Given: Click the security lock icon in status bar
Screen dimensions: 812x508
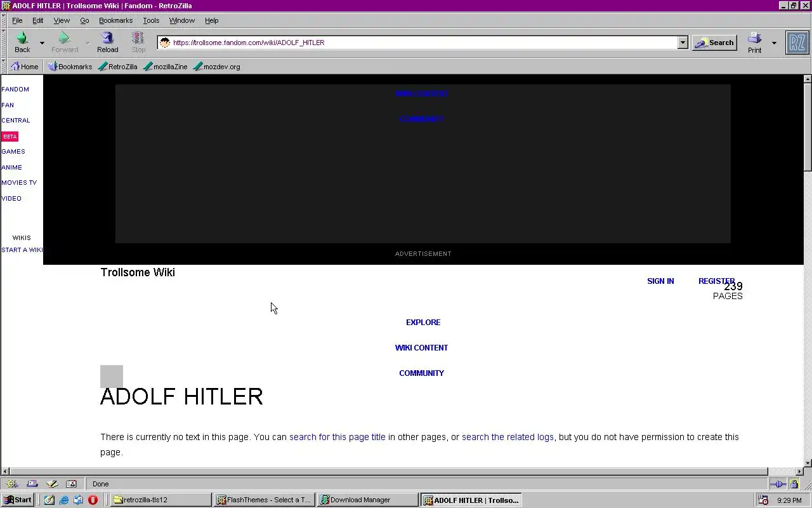Looking at the screenshot, I should [x=794, y=484].
